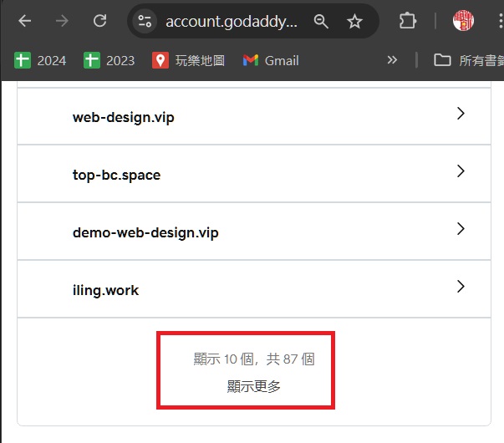Screen dimensions: 504x443
Task: Expand web-design.vip using its chevron arrow
Action: click(x=461, y=115)
